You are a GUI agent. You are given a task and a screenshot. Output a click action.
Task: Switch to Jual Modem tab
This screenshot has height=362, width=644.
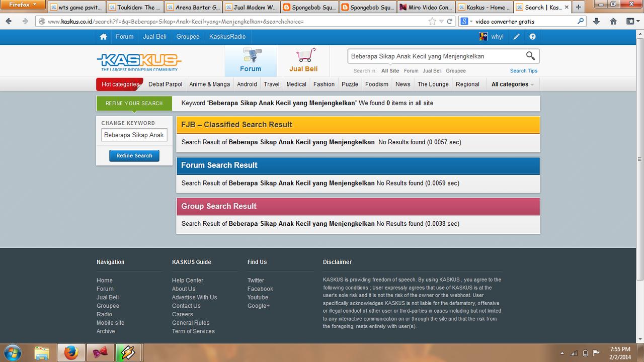[251, 7]
